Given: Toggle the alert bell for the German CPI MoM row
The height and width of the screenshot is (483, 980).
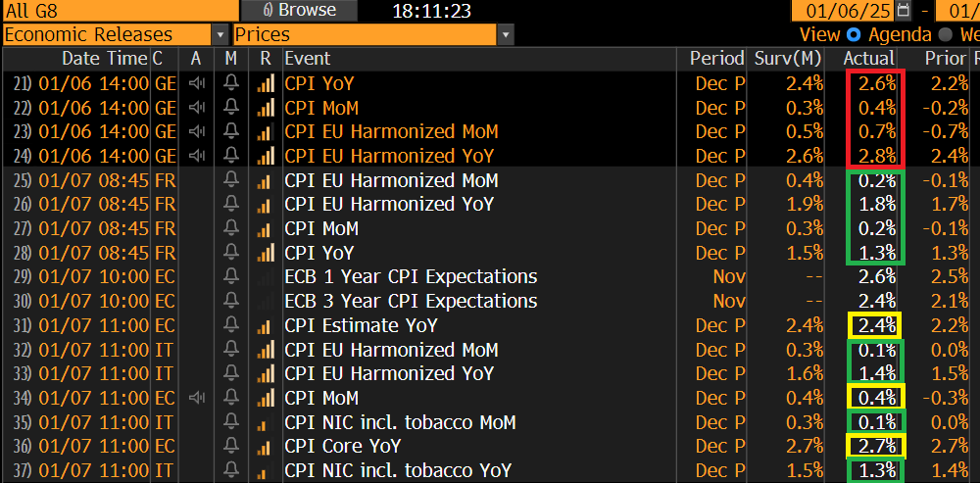Looking at the screenshot, I should 231,108.
